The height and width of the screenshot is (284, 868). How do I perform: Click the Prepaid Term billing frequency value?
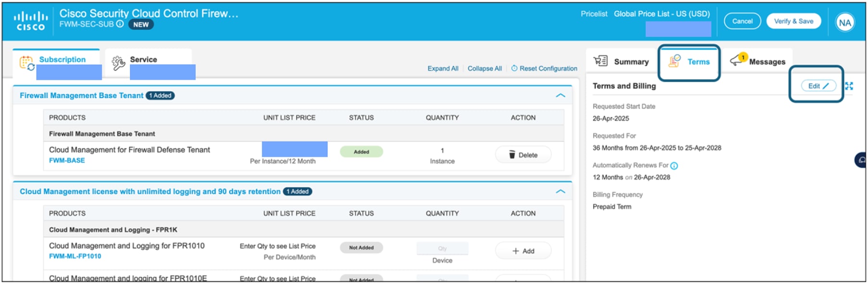point(612,207)
